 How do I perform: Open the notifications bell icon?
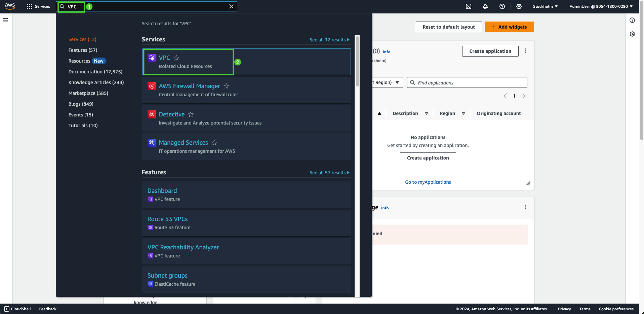coord(485,6)
